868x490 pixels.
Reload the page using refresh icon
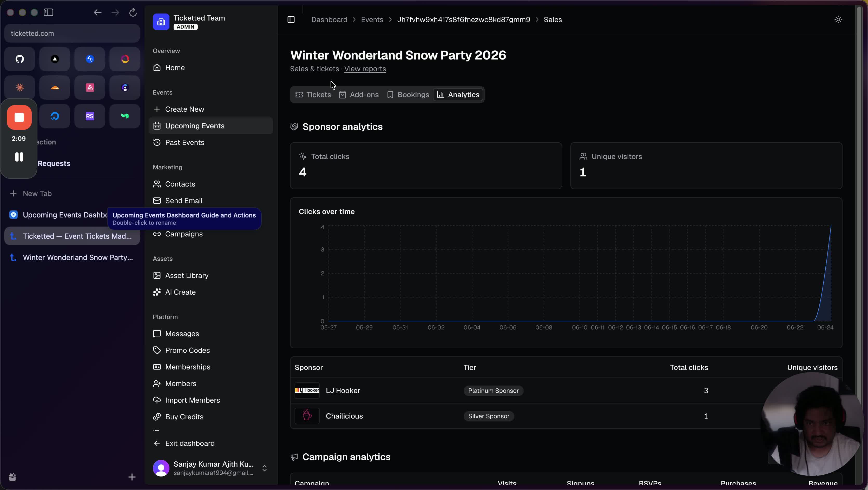pos(133,12)
